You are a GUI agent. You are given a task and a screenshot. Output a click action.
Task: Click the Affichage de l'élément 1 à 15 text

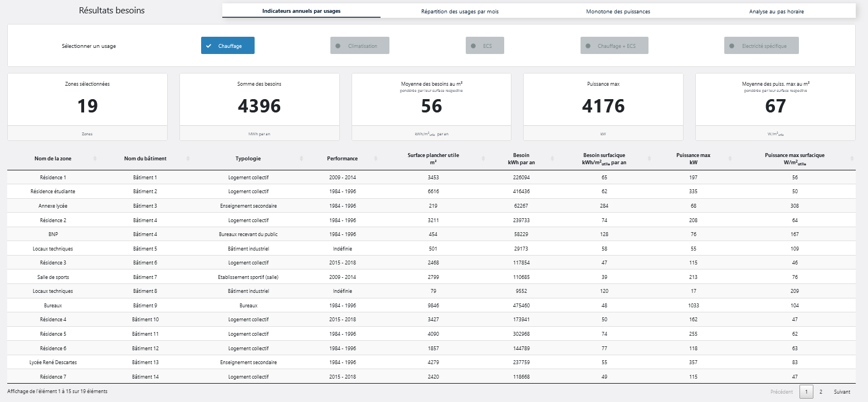click(57, 391)
